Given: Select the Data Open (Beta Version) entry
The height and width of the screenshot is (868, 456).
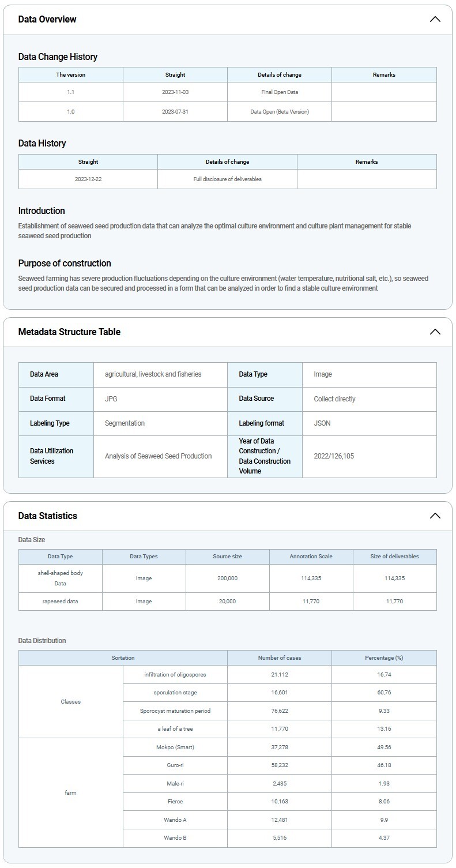Looking at the screenshot, I should tap(279, 111).
